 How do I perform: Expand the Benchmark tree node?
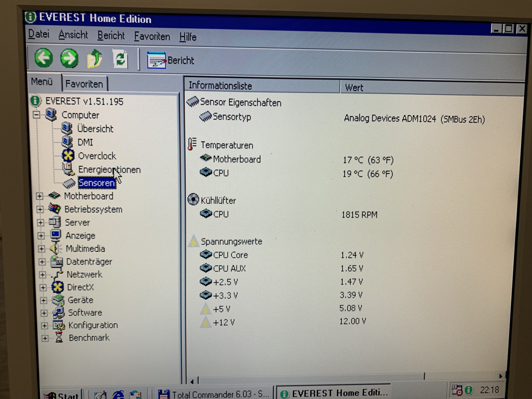(45, 338)
